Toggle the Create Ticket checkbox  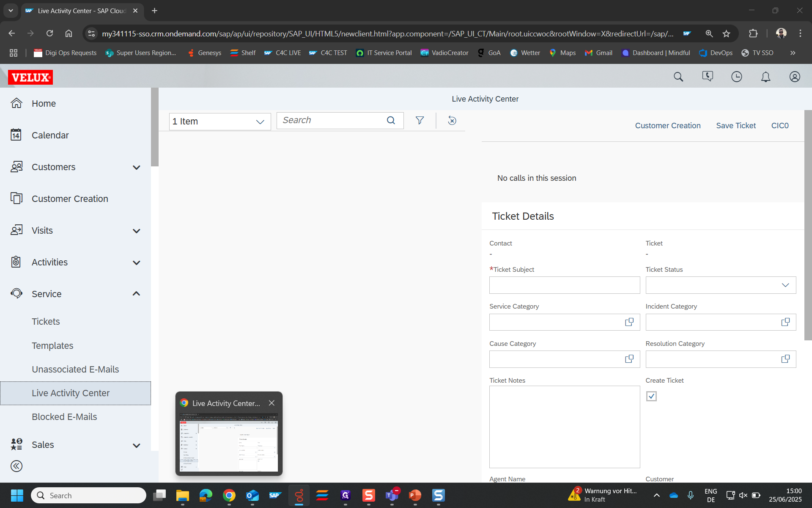(651, 396)
